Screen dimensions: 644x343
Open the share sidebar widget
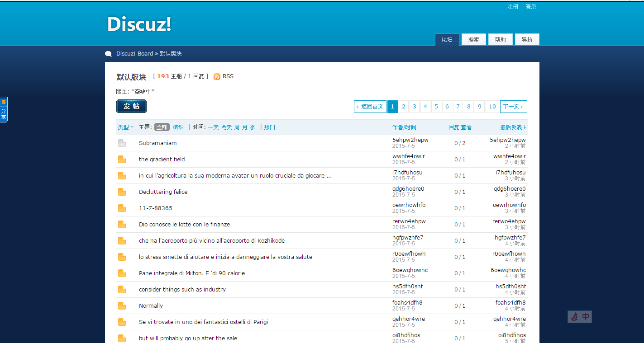point(4,109)
